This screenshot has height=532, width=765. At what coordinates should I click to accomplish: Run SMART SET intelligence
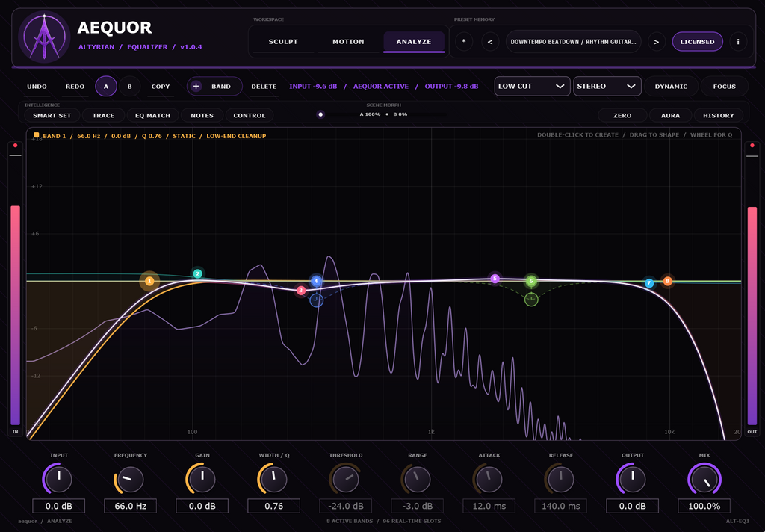tap(52, 116)
